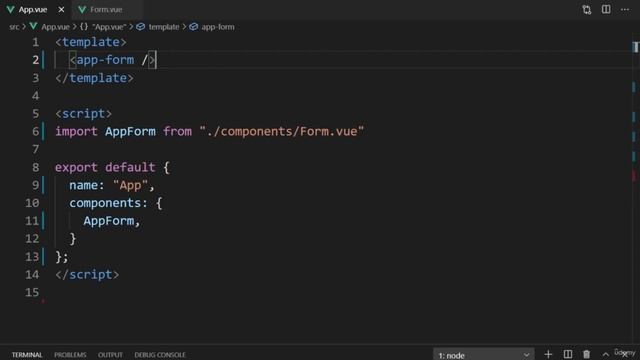Click the Vue icon in the breadcrumb
640x360 pixels.
[x=33, y=27]
